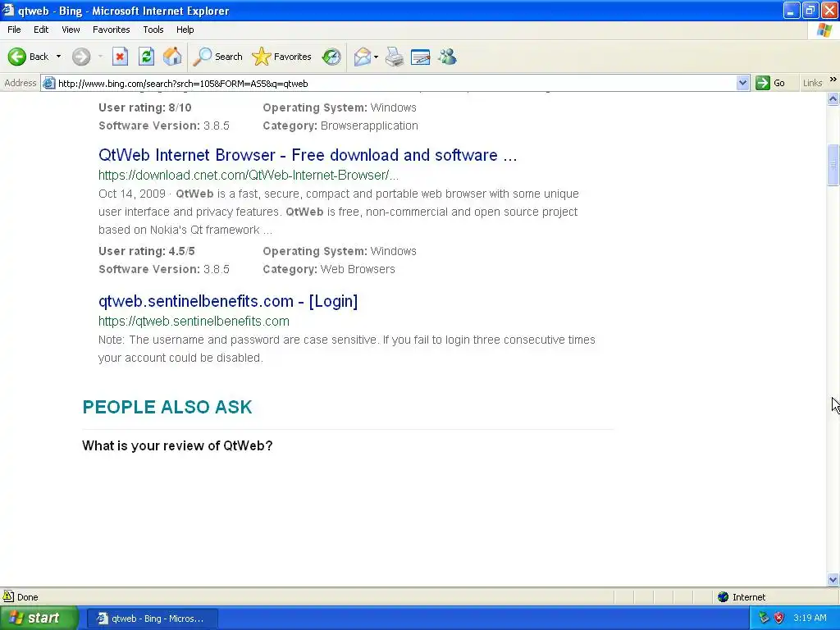Open the Help menu
This screenshot has height=630, width=840.
tap(185, 30)
